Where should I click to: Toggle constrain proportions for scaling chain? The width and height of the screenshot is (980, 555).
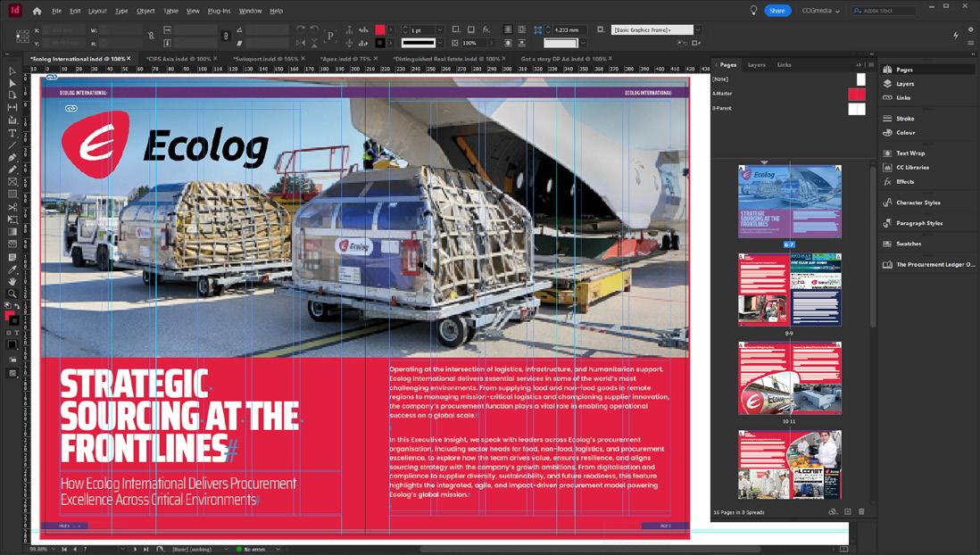click(x=226, y=37)
